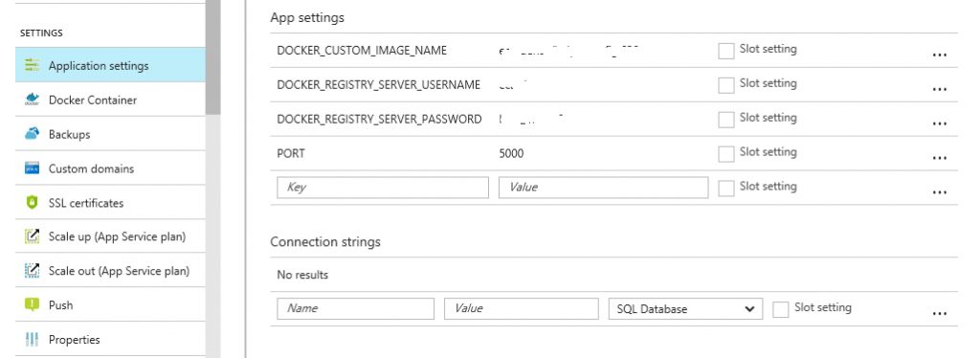Click the PORT value 5000

[511, 154]
